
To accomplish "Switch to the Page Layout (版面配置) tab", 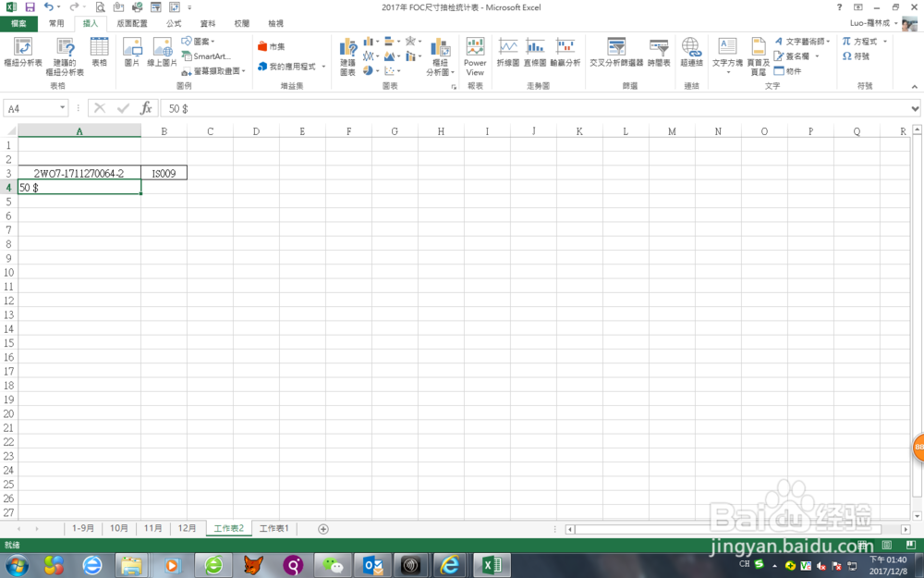I will pos(132,24).
